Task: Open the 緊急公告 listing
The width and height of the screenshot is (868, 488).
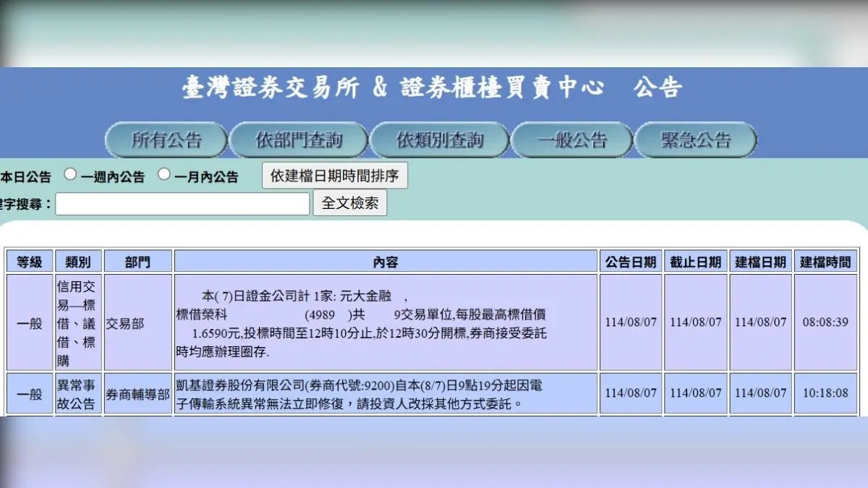Action: [x=696, y=140]
